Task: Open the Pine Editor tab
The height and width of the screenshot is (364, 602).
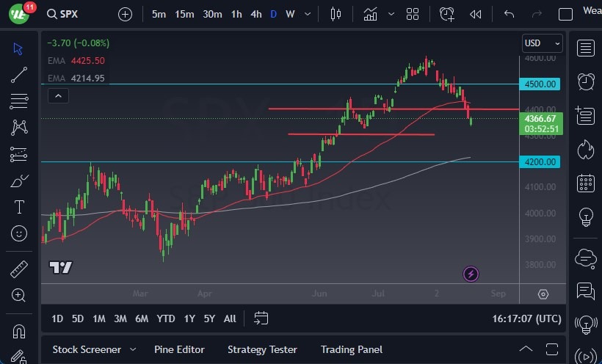Action: [179, 349]
